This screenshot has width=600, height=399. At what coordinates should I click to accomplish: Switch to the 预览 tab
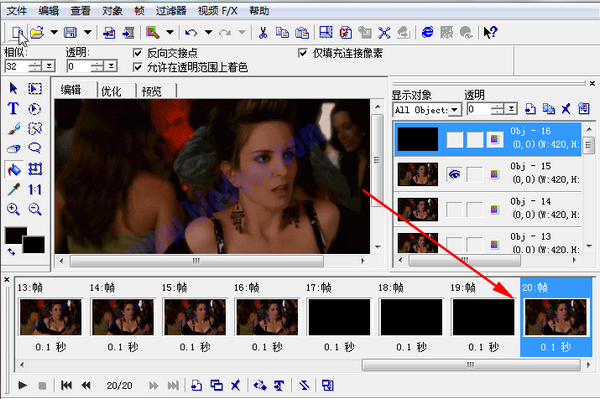[152, 91]
